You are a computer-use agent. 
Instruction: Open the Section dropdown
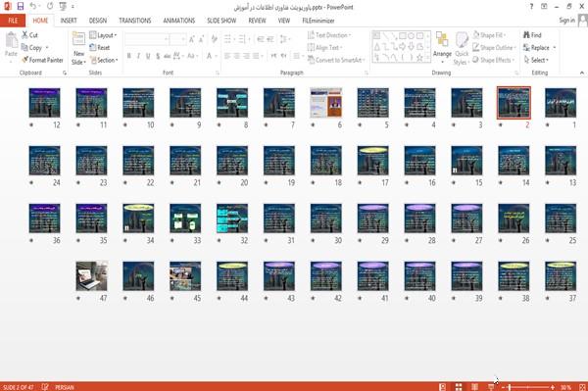(104, 60)
